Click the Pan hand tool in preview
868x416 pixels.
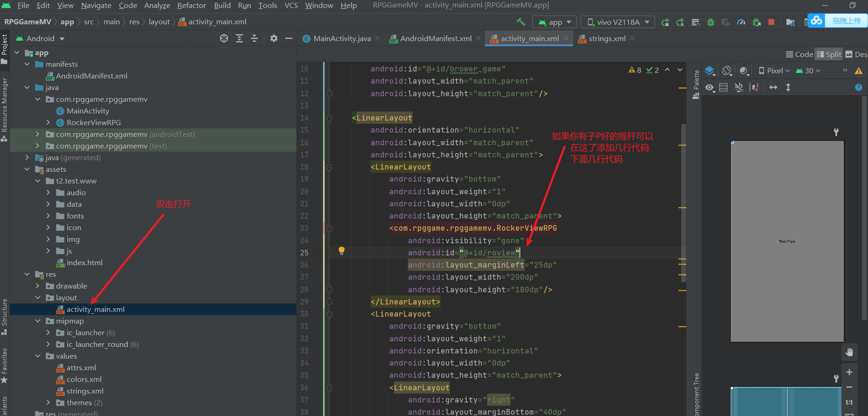click(849, 352)
